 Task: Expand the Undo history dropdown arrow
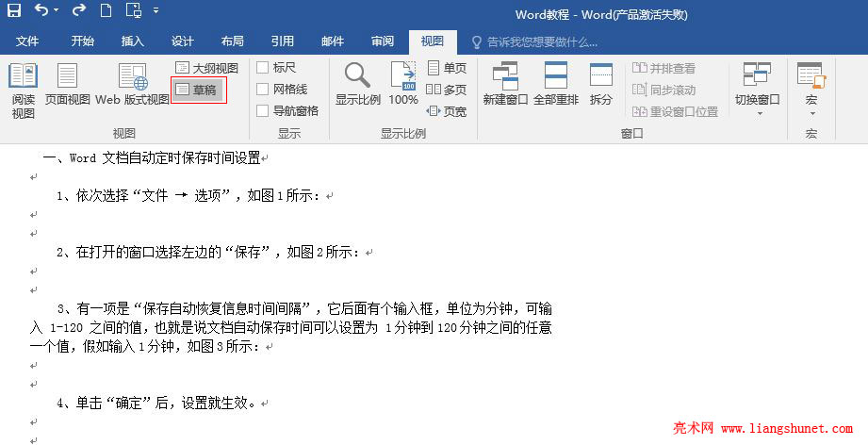56,10
